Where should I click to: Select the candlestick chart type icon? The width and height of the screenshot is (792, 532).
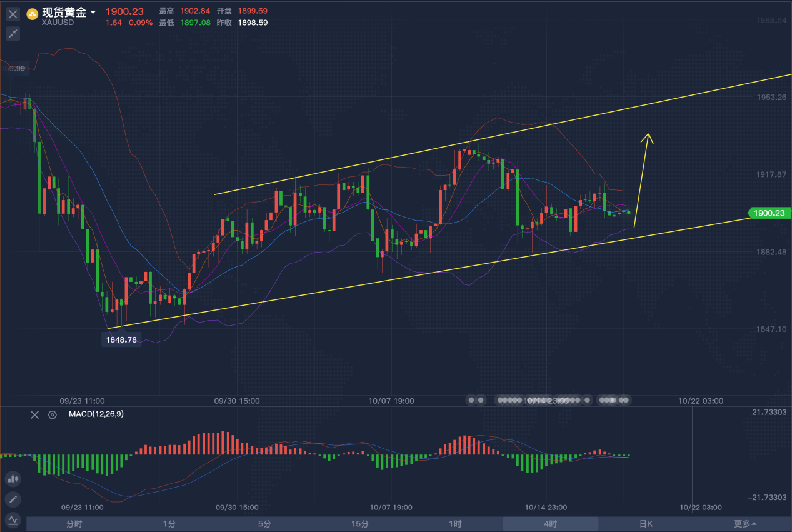(x=13, y=479)
